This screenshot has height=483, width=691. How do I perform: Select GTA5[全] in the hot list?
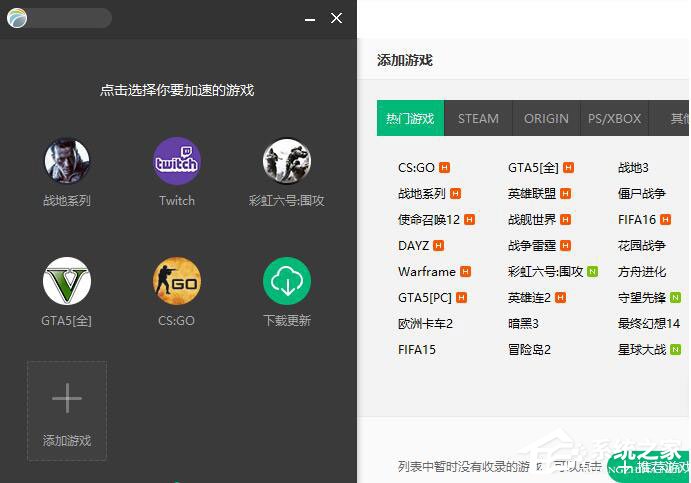(533, 168)
